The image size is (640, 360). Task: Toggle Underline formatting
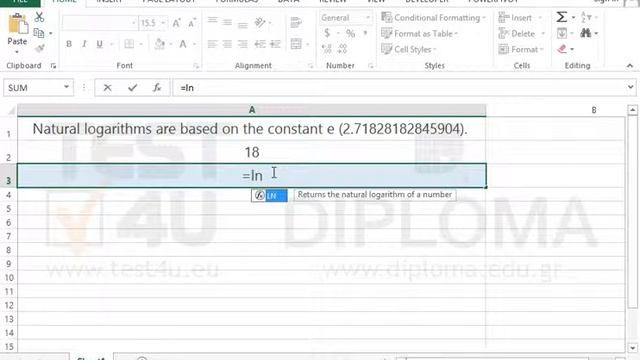coord(99,44)
